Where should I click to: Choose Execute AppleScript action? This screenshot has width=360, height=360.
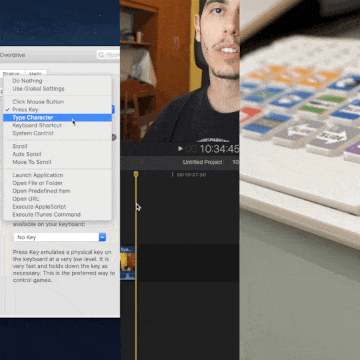[57, 207]
